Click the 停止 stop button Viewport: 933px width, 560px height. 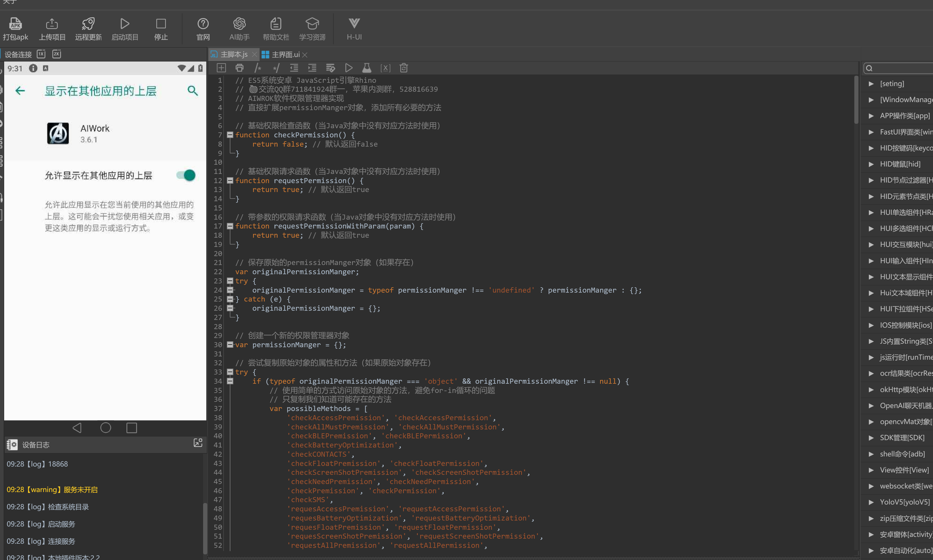click(x=161, y=24)
